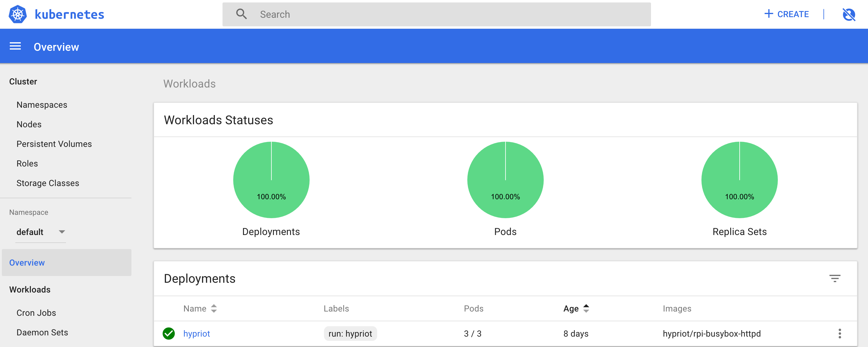Click the namespace selector arrow
The image size is (868, 347).
62,232
